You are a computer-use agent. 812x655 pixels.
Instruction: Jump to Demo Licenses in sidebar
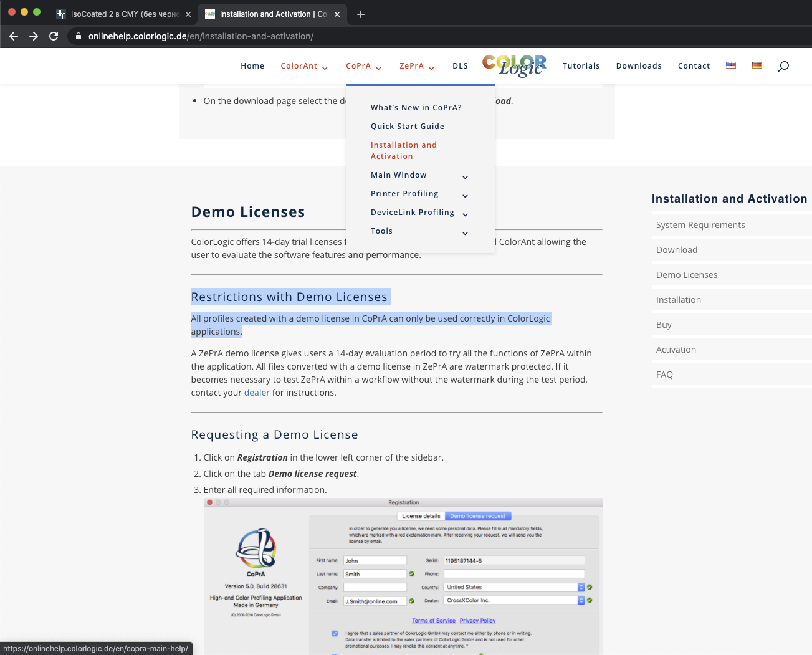click(x=687, y=275)
